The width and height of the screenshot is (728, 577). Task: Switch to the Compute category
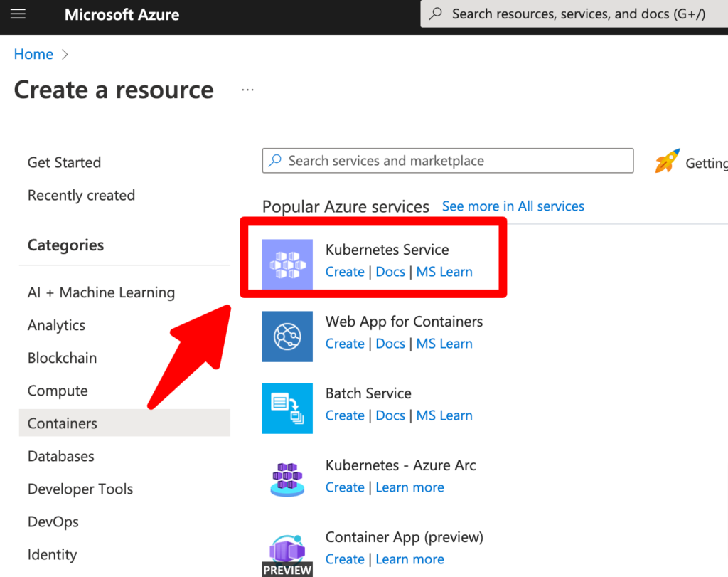pos(58,391)
